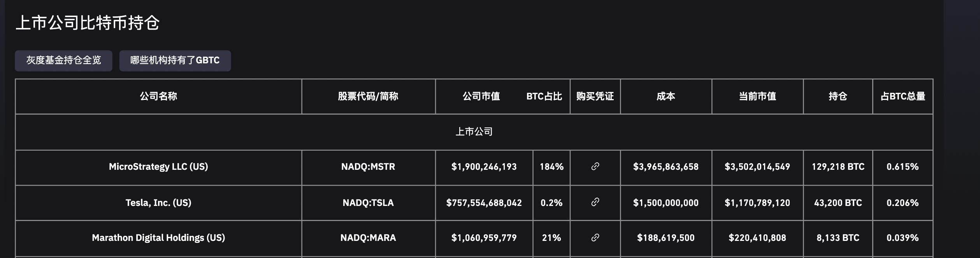The image size is (980, 258).
Task: Click the 购买凭证 column header
Action: (595, 96)
